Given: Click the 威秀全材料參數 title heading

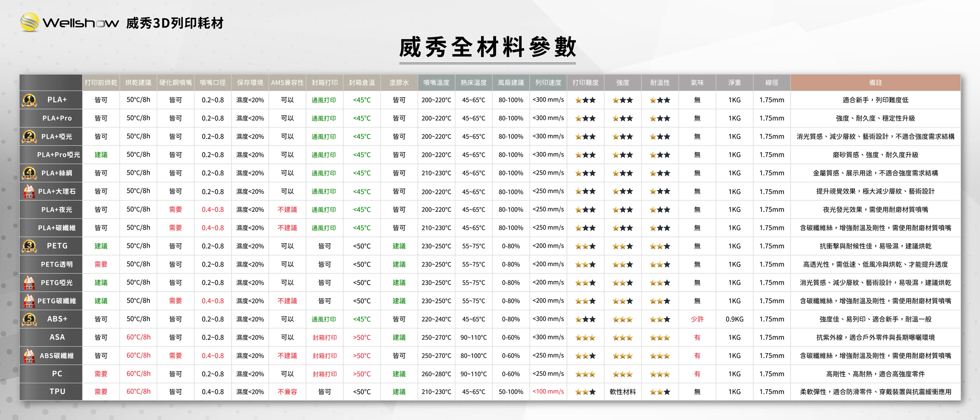Looking at the screenshot, I should coord(488,48).
